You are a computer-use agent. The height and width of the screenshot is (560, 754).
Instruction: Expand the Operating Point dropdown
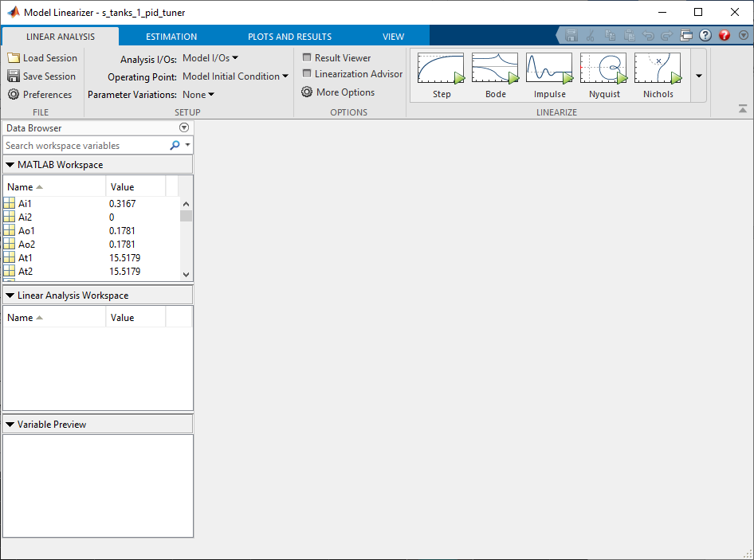click(x=235, y=76)
